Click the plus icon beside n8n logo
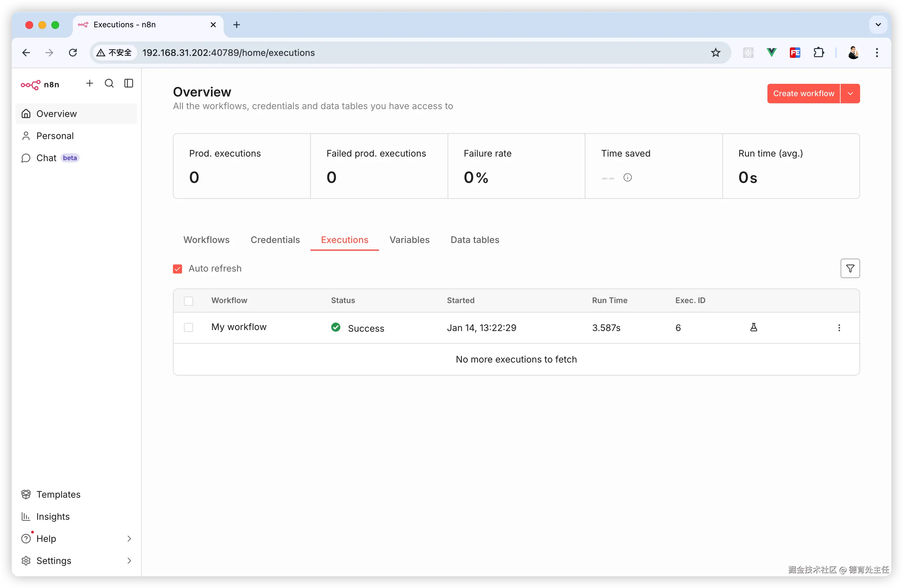The height and width of the screenshot is (588, 903). coord(89,83)
